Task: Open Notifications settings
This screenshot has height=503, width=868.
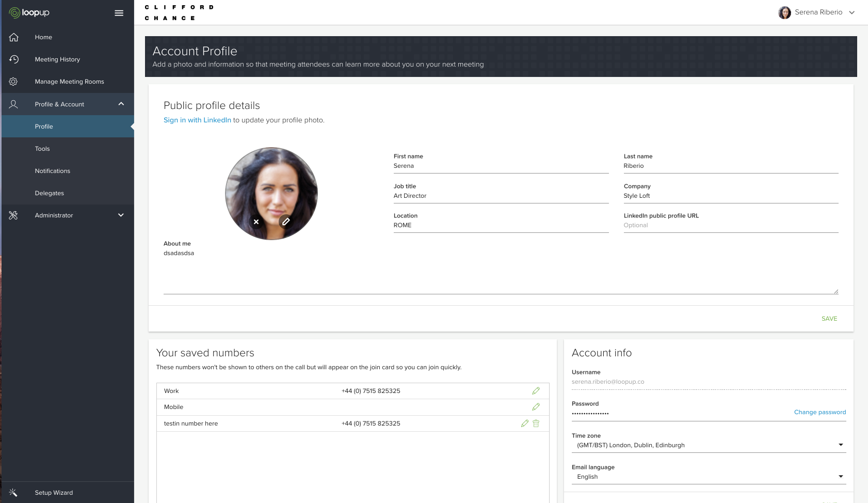Action: click(52, 171)
